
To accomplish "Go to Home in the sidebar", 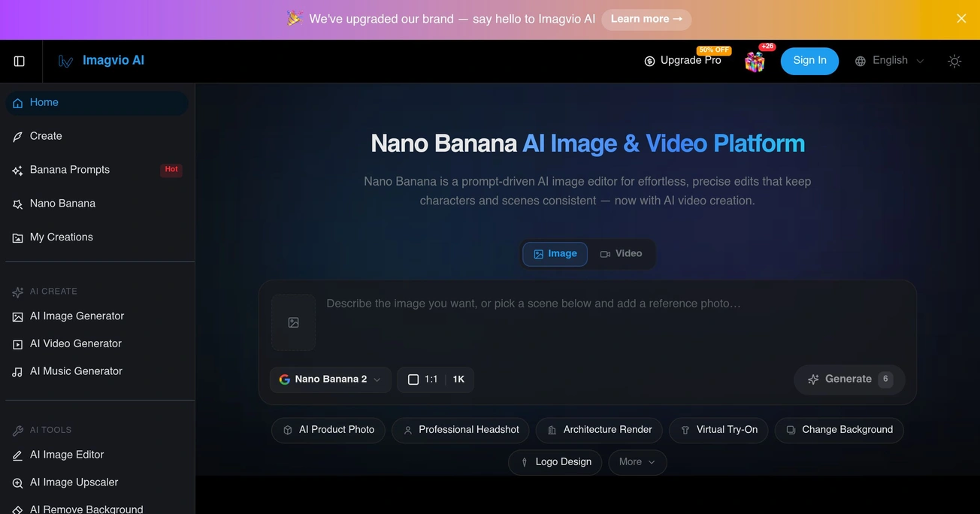I will coord(97,103).
